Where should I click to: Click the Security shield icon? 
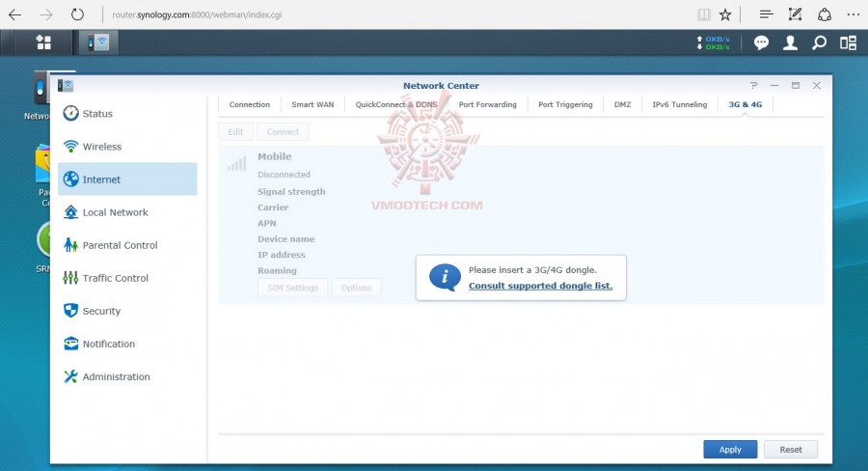(70, 311)
